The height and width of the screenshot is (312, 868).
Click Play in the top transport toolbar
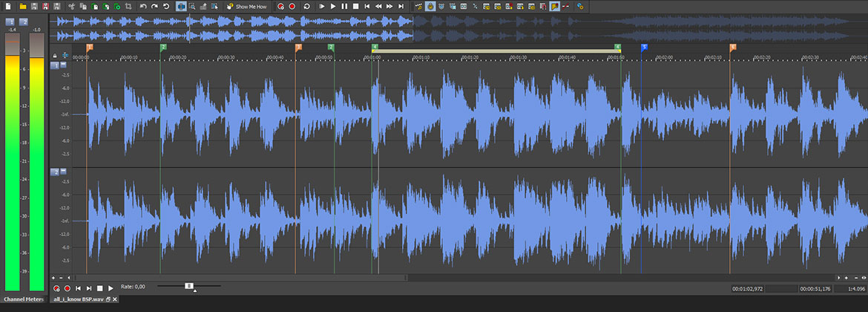(x=333, y=6)
